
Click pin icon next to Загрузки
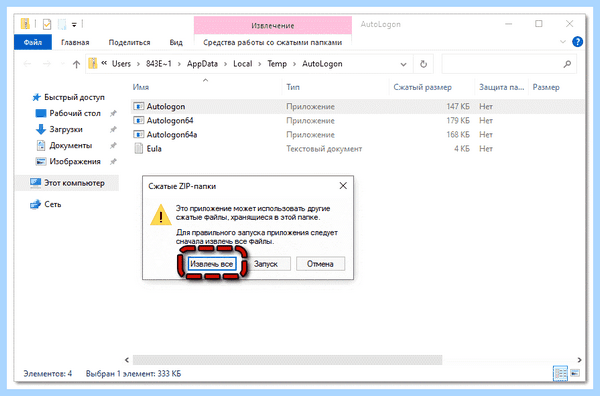[x=113, y=129]
